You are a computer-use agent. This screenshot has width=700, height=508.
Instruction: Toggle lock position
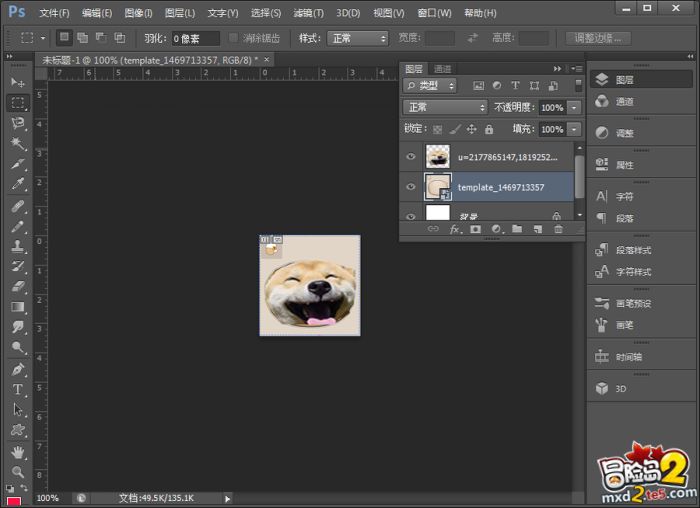pyautogui.click(x=471, y=129)
